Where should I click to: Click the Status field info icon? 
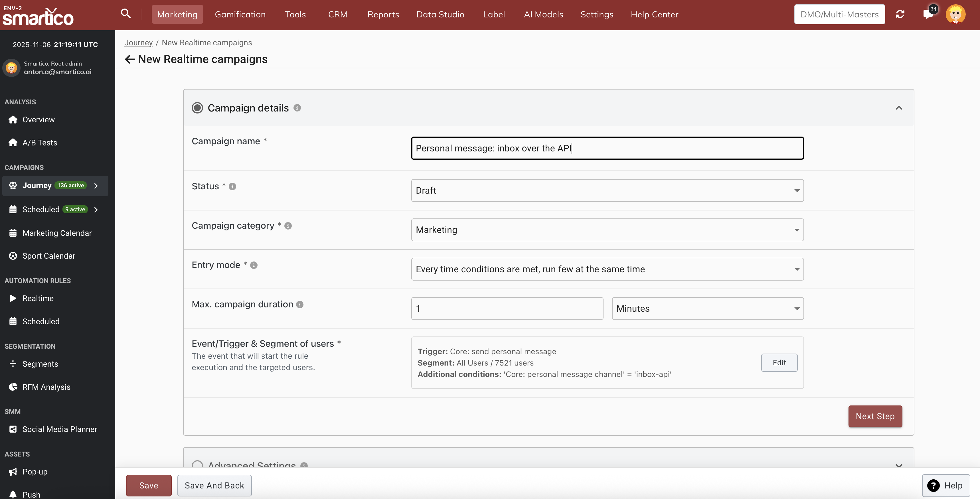click(x=232, y=187)
